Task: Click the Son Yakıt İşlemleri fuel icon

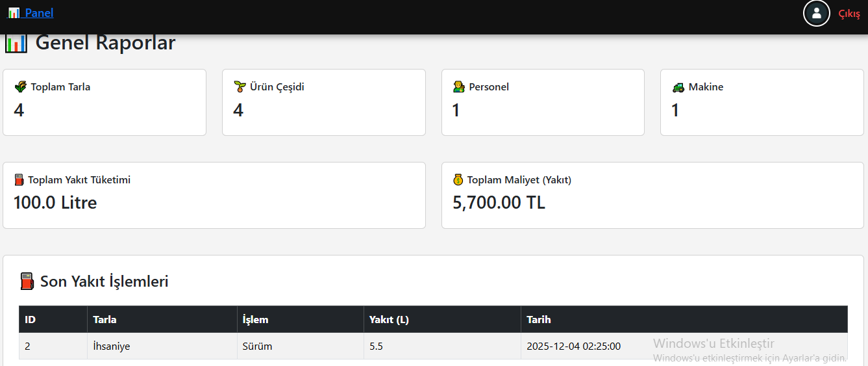Action: (27, 281)
